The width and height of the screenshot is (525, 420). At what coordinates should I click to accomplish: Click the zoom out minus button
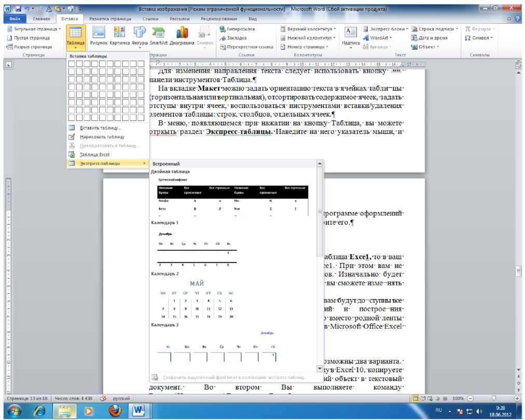[x=471, y=398]
